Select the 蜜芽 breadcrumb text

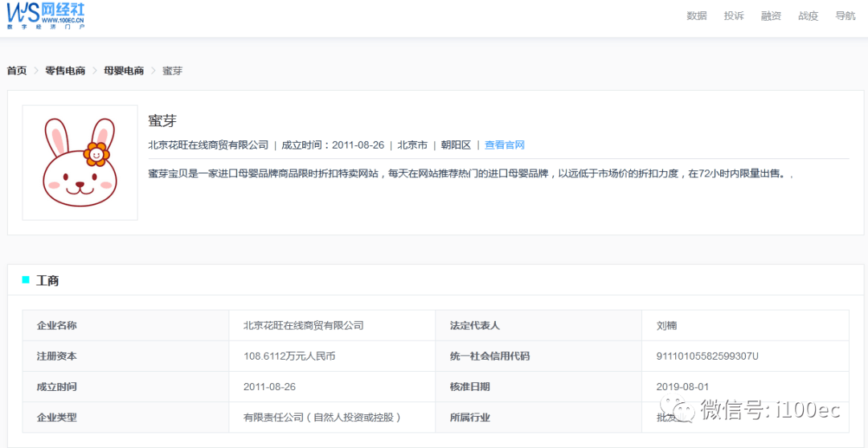pos(172,71)
